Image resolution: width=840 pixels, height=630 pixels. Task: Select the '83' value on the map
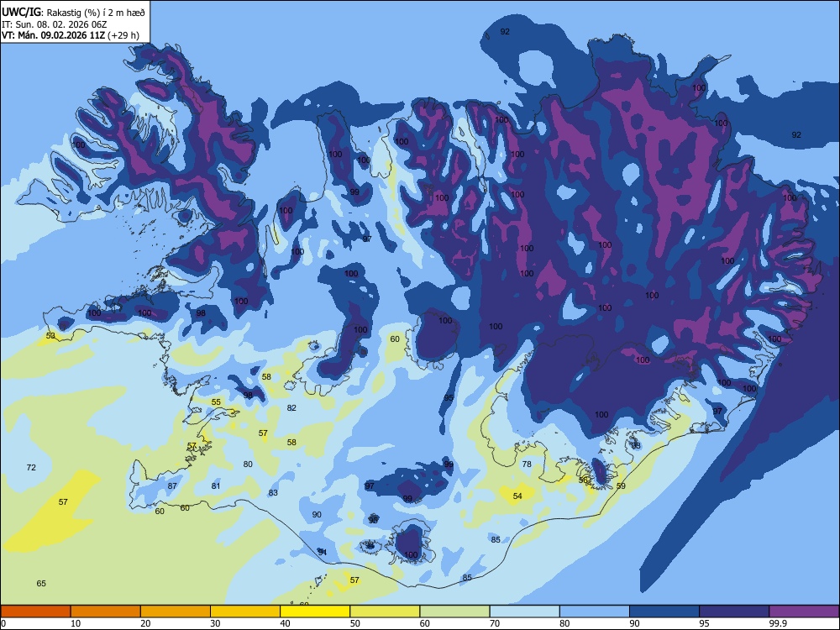point(273,492)
